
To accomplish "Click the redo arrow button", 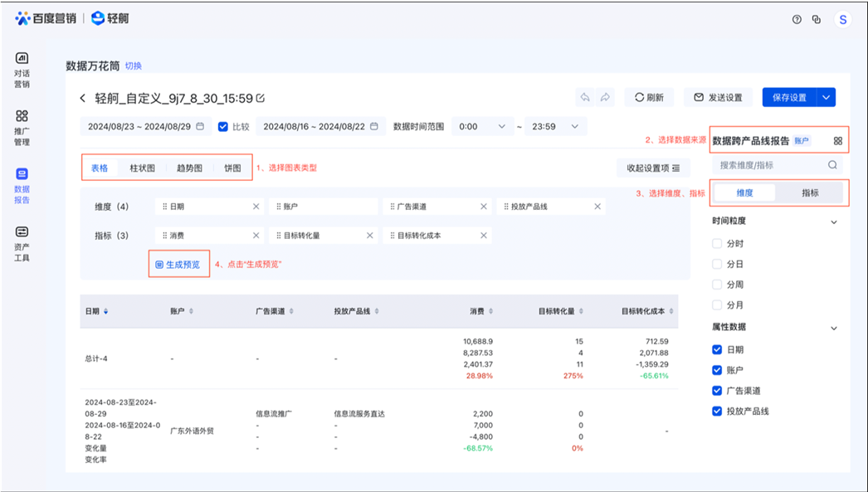I will coord(606,97).
